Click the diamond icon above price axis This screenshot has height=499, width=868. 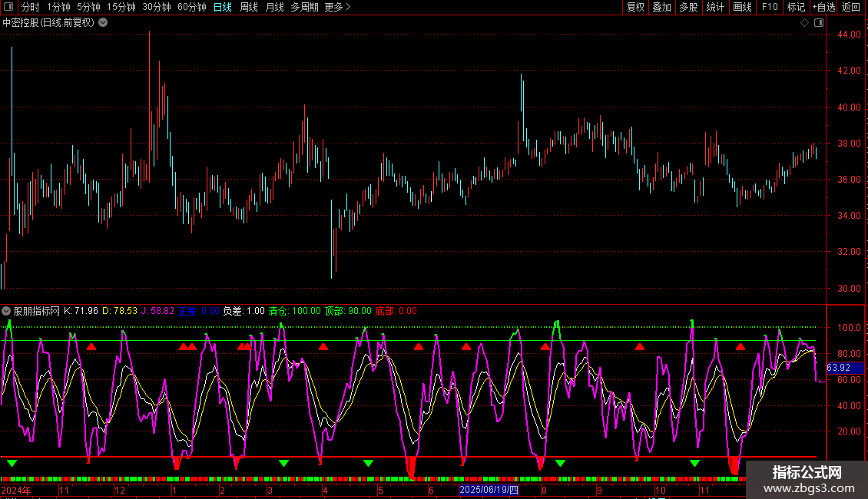click(x=804, y=22)
